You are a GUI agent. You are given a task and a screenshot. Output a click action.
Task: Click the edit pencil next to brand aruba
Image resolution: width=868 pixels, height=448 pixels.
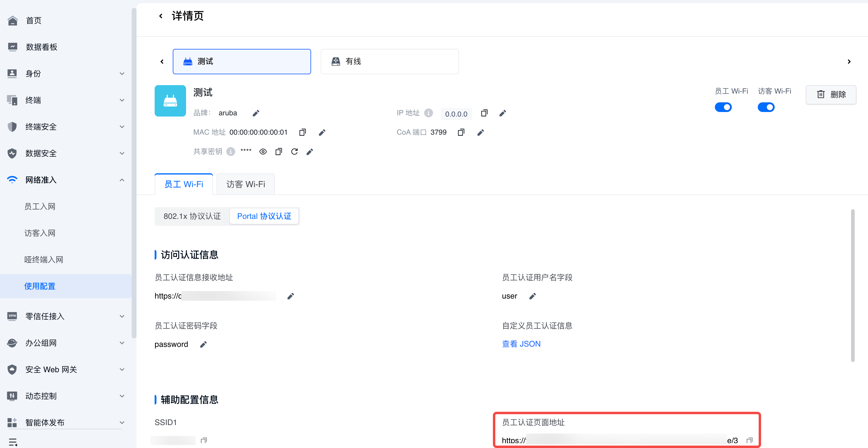[256, 113]
